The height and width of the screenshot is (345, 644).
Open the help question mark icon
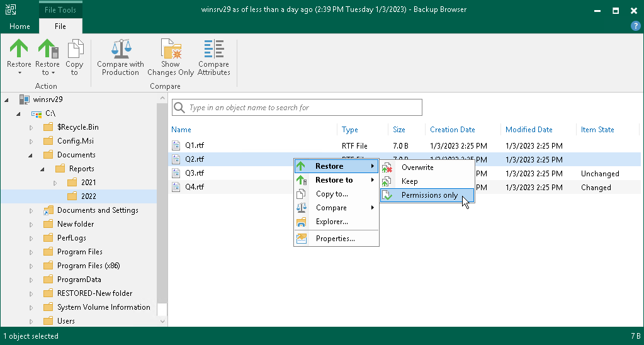coord(635,26)
